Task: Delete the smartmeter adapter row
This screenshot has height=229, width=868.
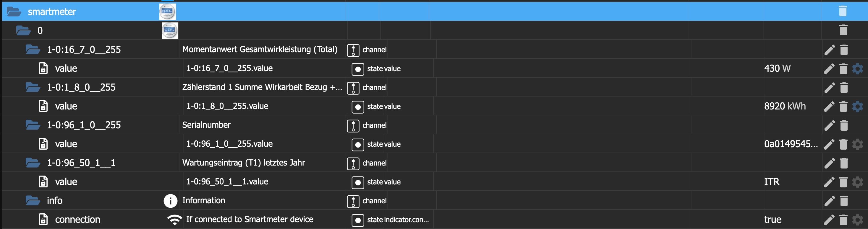Action: coord(843,11)
